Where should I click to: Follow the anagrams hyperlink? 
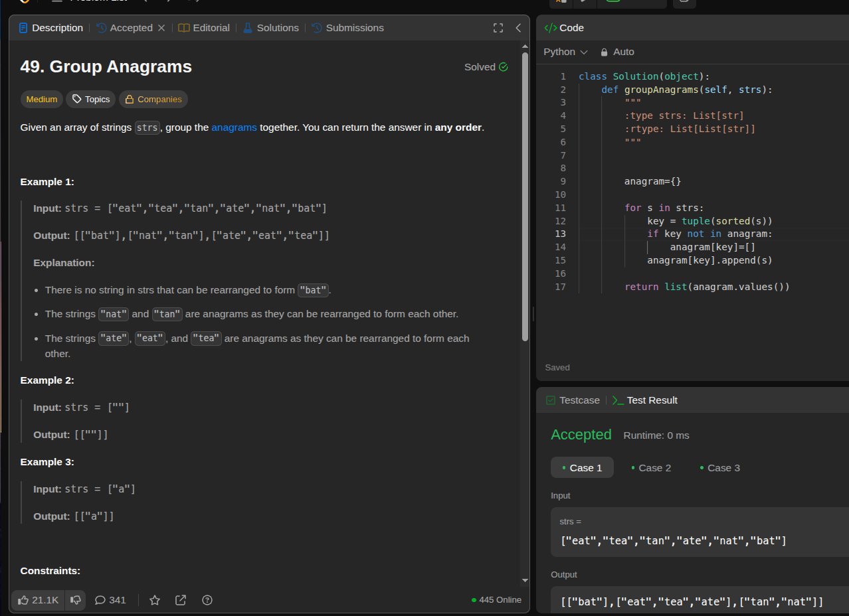pos(234,127)
